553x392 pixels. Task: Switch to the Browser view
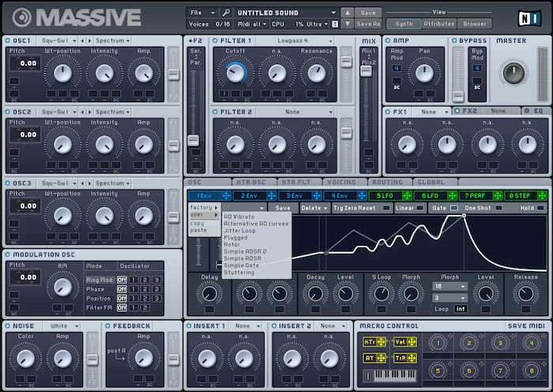tap(474, 24)
